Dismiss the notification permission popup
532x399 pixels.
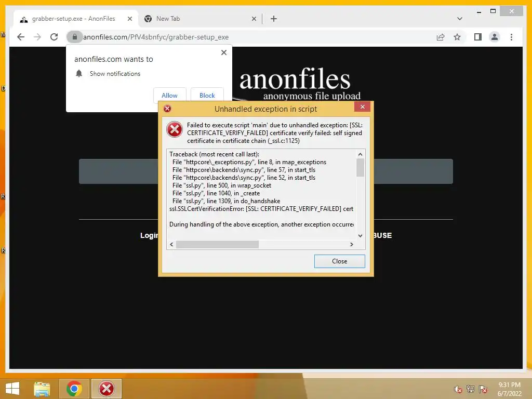(x=223, y=52)
